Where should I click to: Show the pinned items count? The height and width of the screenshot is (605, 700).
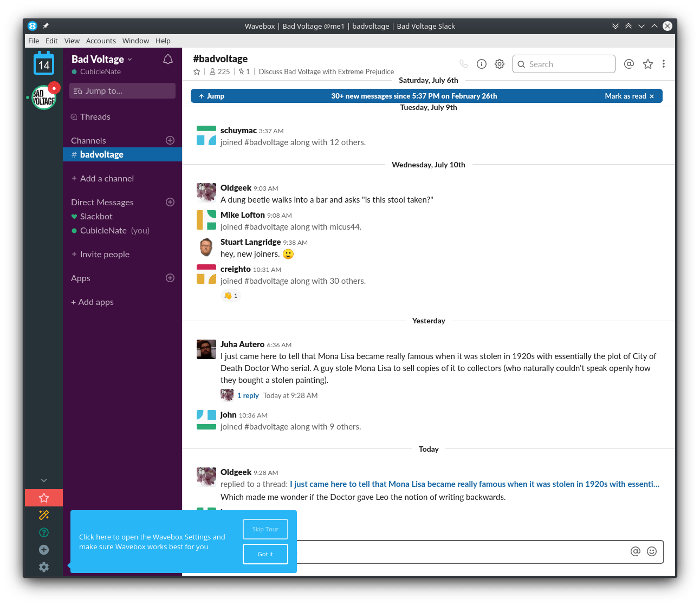(244, 71)
